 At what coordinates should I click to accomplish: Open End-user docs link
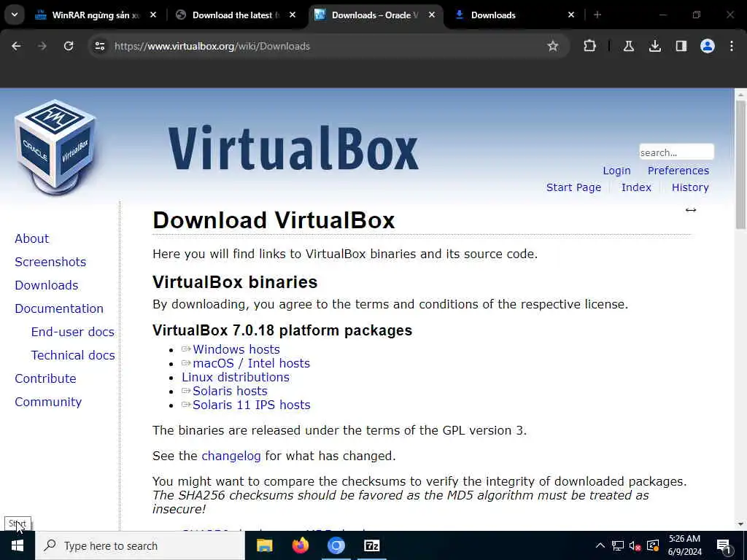(72, 332)
